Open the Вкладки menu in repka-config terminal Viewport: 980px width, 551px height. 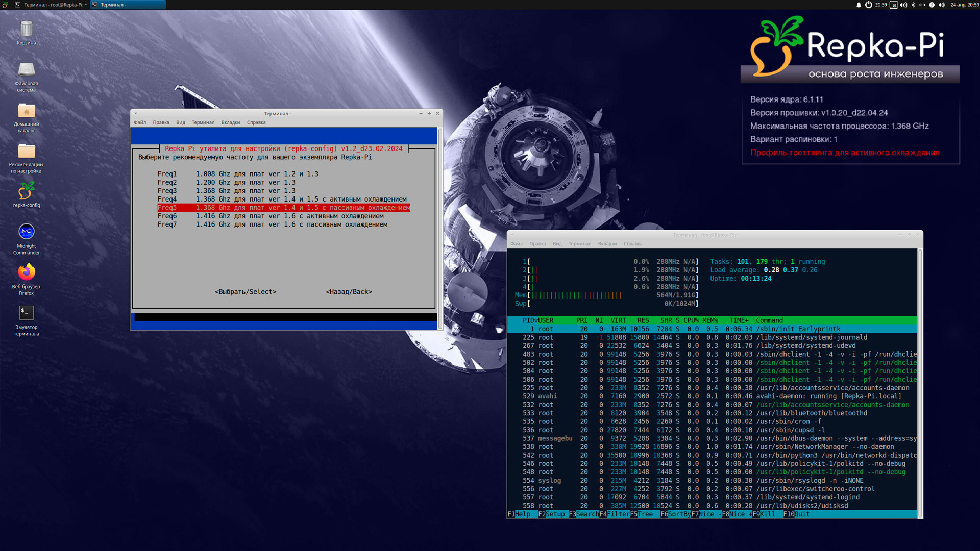[230, 122]
